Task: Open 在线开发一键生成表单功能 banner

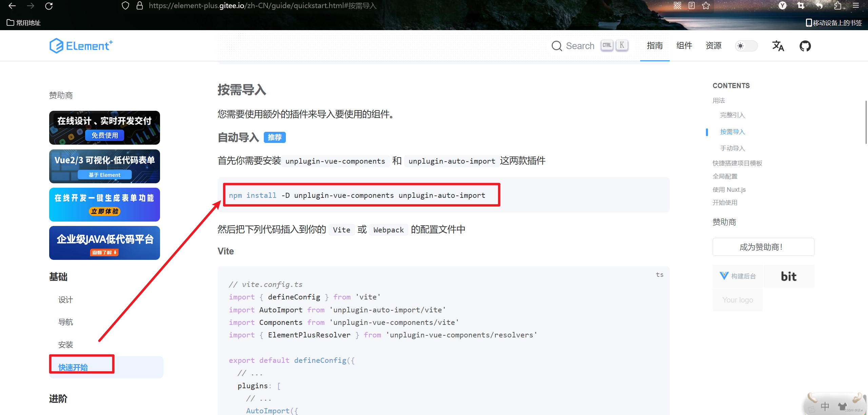Action: click(104, 205)
